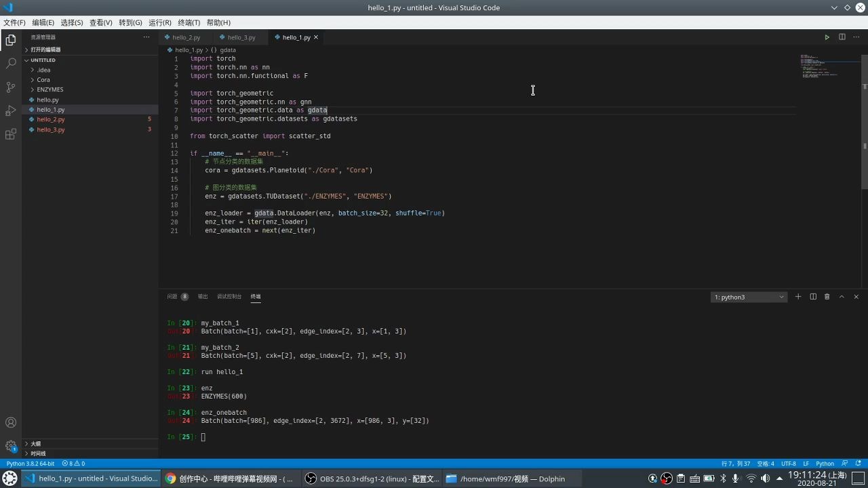Open Go menu (转到)
Image resolution: width=868 pixels, height=488 pixels.
point(130,22)
